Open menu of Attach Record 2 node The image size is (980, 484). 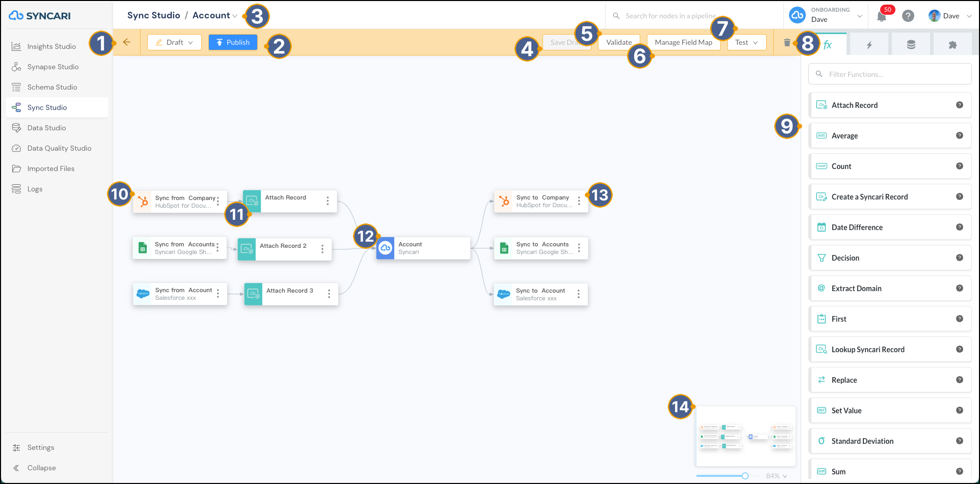point(322,249)
